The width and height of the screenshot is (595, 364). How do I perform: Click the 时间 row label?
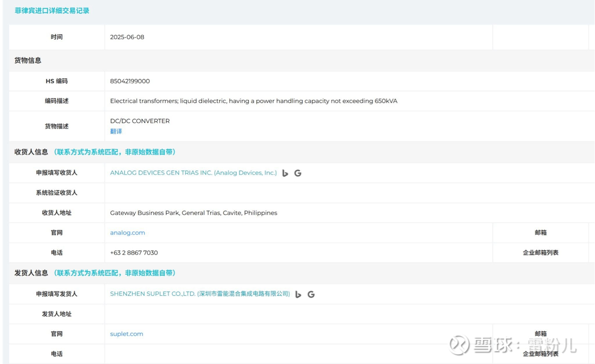coord(57,37)
